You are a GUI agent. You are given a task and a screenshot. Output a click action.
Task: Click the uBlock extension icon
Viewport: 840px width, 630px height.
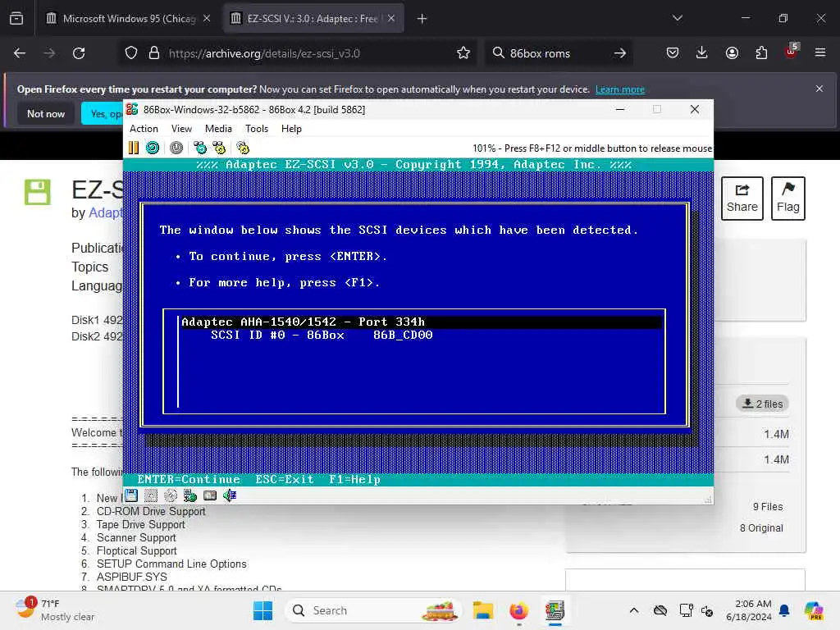click(792, 52)
